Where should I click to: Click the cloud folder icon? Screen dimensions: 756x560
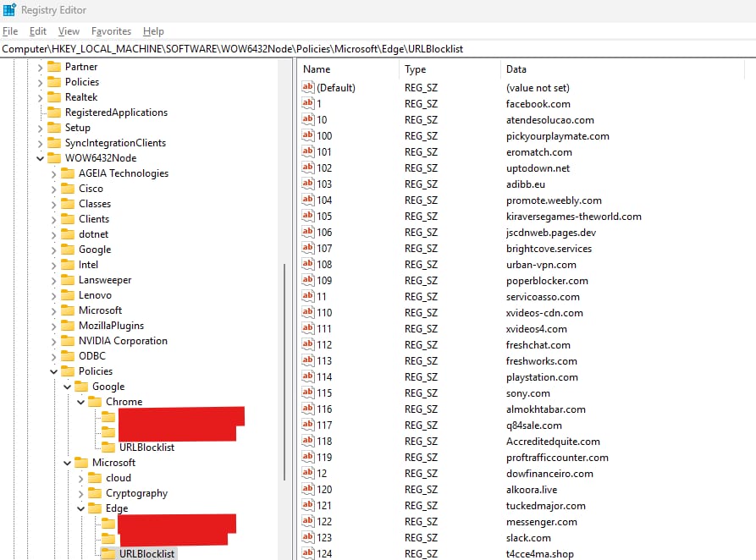(x=95, y=478)
